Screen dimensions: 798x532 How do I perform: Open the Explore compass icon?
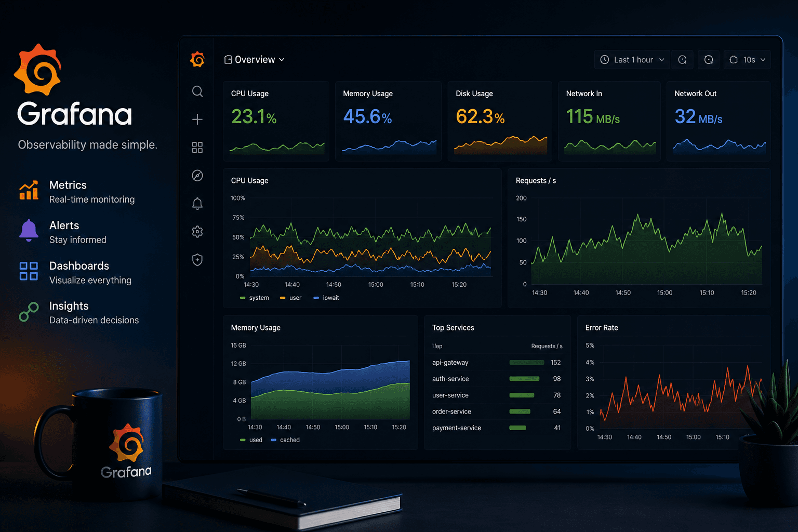click(x=197, y=176)
